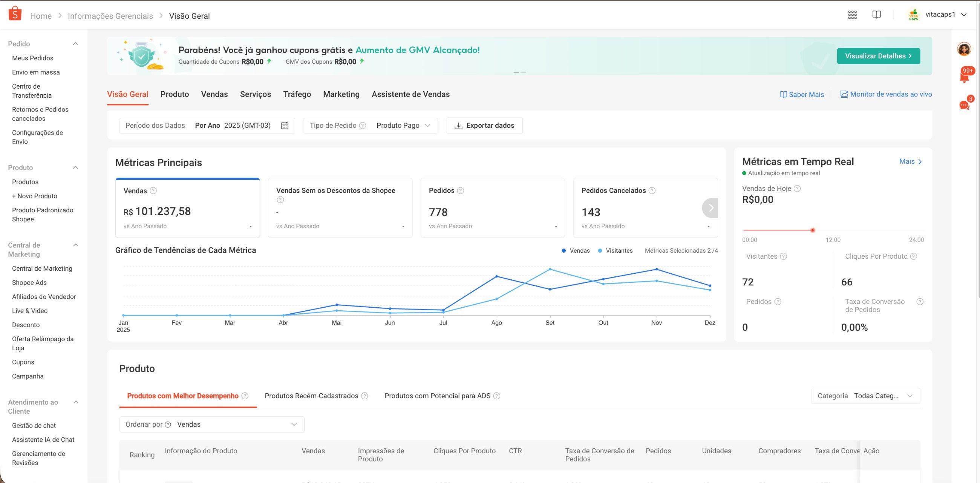Click help icon beside Cliques Por Produto
The width and height of the screenshot is (980, 483).
pos(913,256)
